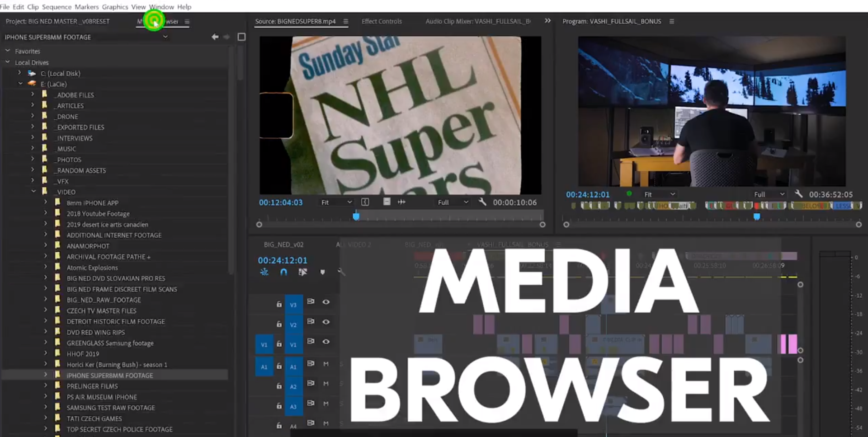Open Source monitor Fit zoom dropdown

pos(336,202)
